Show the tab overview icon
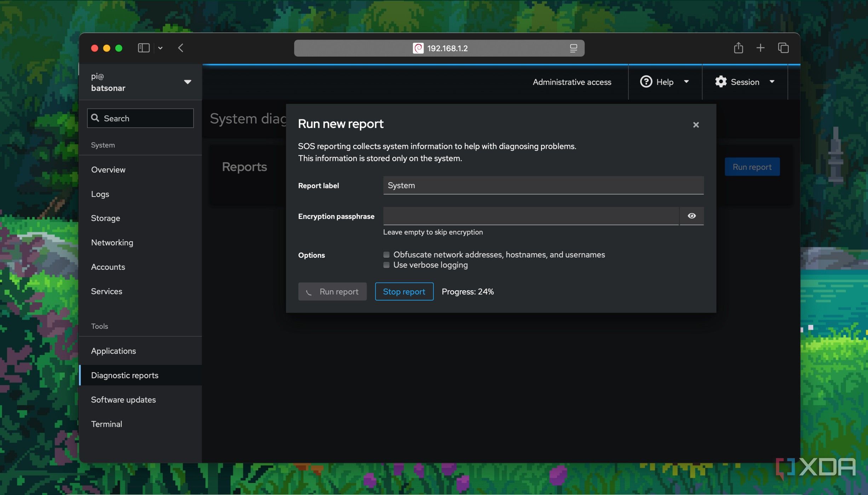868x495 pixels. (x=783, y=48)
